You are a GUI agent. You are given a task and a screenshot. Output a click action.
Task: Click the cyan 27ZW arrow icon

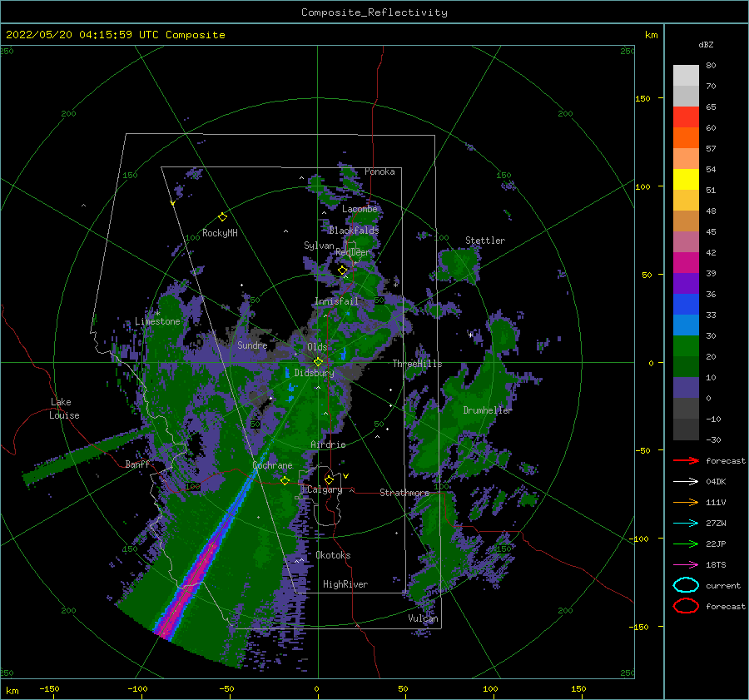point(686,524)
